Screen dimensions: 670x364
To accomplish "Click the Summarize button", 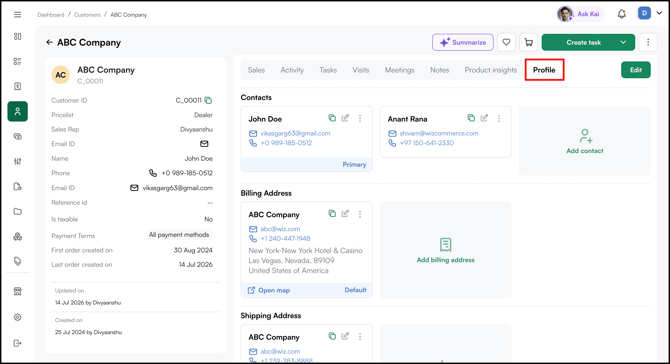I will 463,42.
